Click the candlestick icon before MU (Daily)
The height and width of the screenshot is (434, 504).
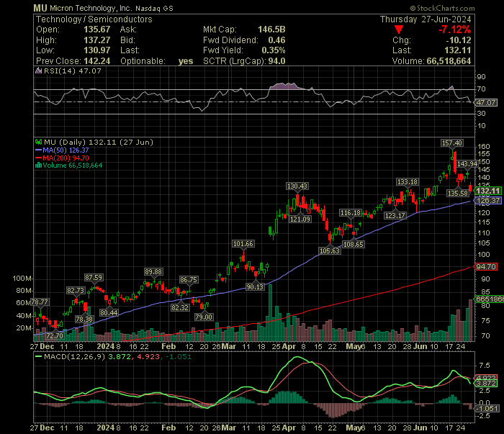(39, 142)
